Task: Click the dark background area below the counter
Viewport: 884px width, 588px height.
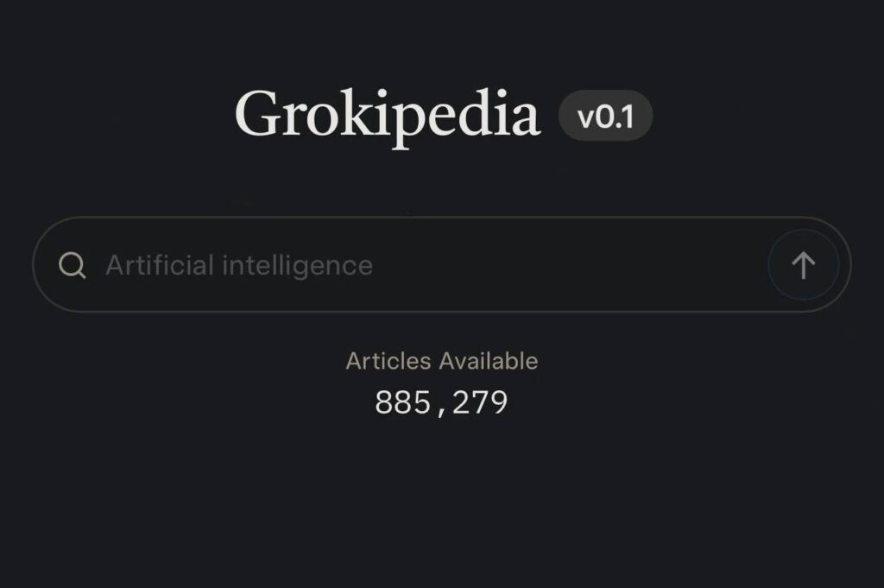Action: 442,509
